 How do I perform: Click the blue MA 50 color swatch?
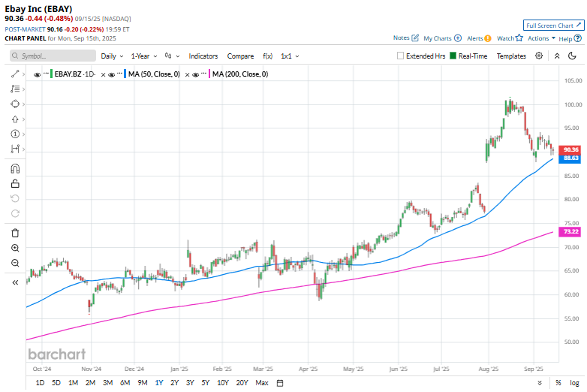[125, 74]
